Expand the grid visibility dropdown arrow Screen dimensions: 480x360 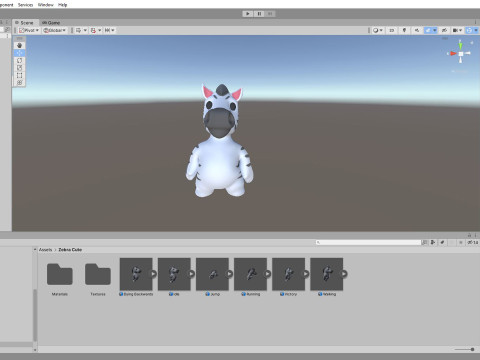coord(85,30)
